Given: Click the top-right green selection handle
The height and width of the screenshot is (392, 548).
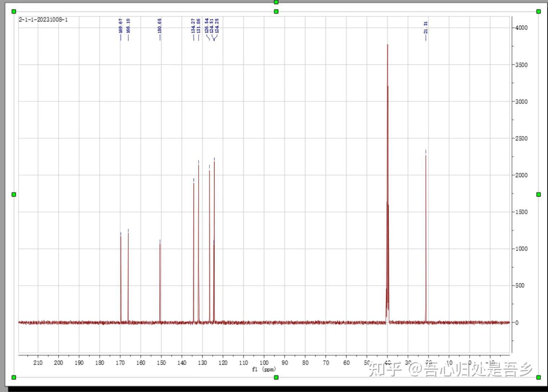Looking at the screenshot, I should pos(539,12).
